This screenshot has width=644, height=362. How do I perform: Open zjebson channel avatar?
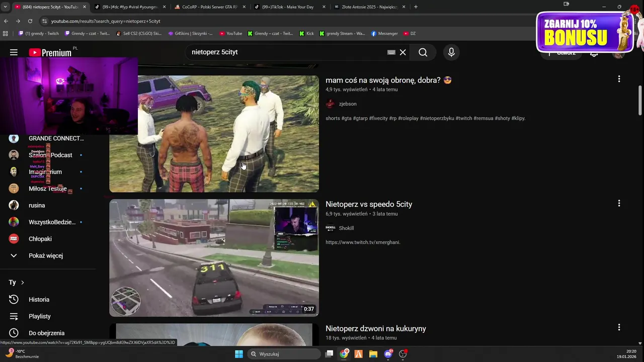point(330,104)
